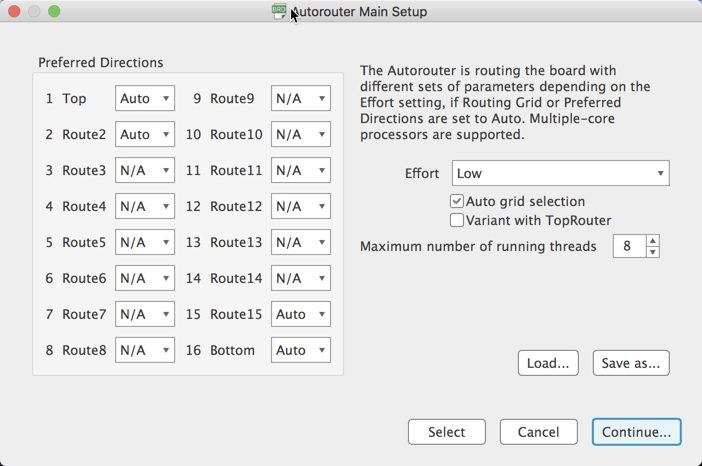The height and width of the screenshot is (466, 702).
Task: Click the running threads value field
Action: tap(629, 246)
